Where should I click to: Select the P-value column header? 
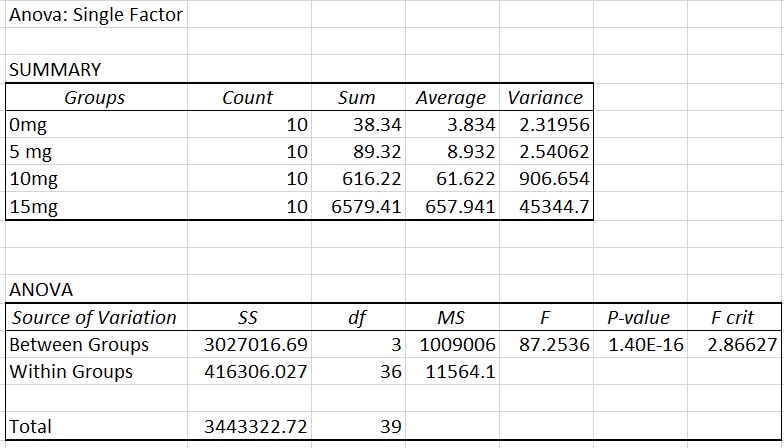[x=639, y=318]
